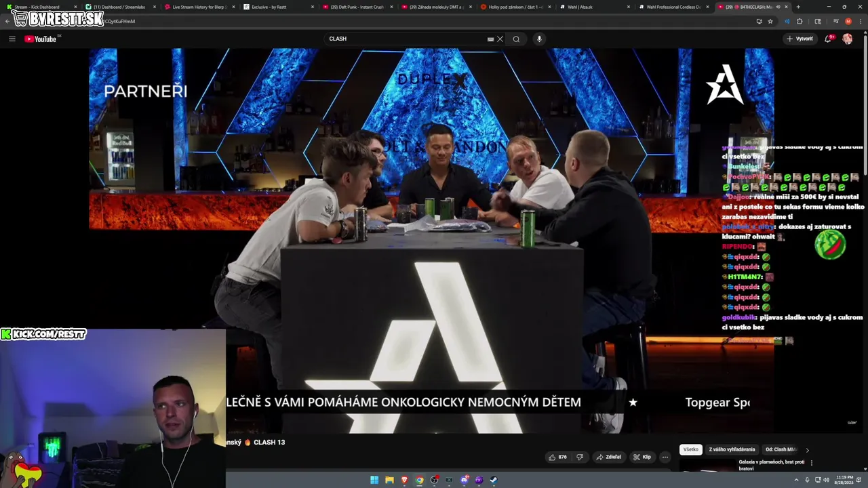
Task: Click the Vytvoriť create button
Action: [800, 39]
